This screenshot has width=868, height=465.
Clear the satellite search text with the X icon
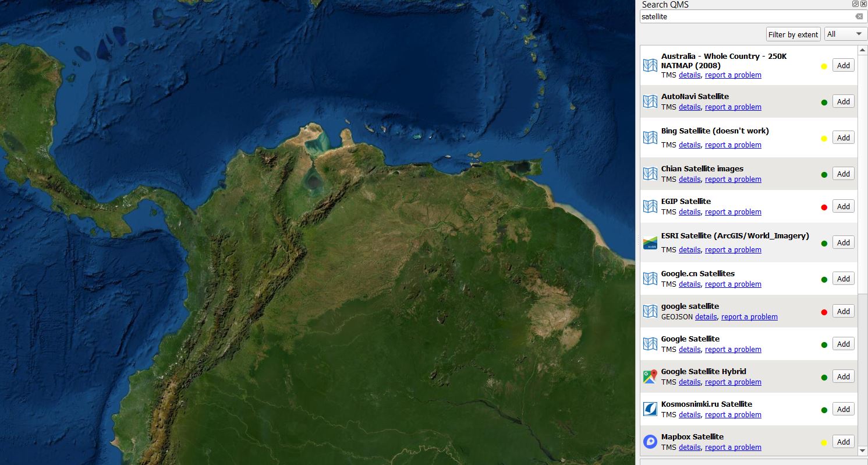(x=859, y=17)
